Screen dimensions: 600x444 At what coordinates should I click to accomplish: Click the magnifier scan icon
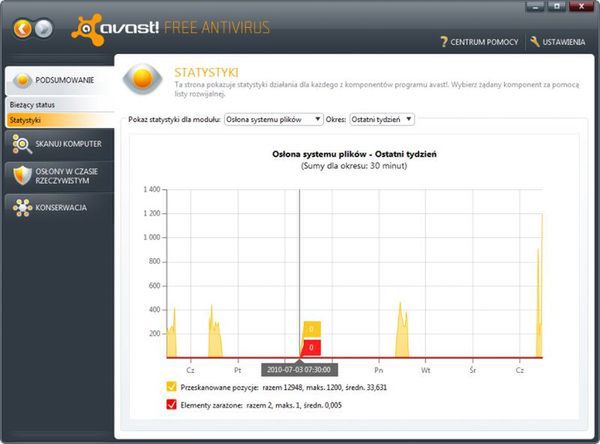click(x=22, y=144)
